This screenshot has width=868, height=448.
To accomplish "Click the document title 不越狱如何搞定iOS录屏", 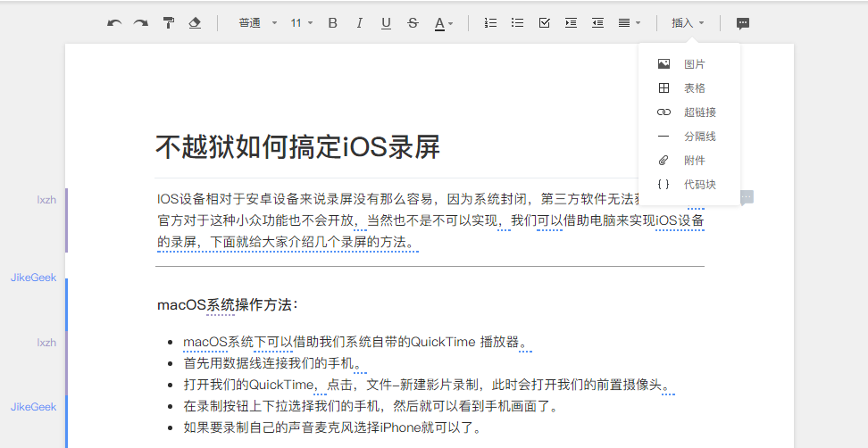I will [297, 147].
